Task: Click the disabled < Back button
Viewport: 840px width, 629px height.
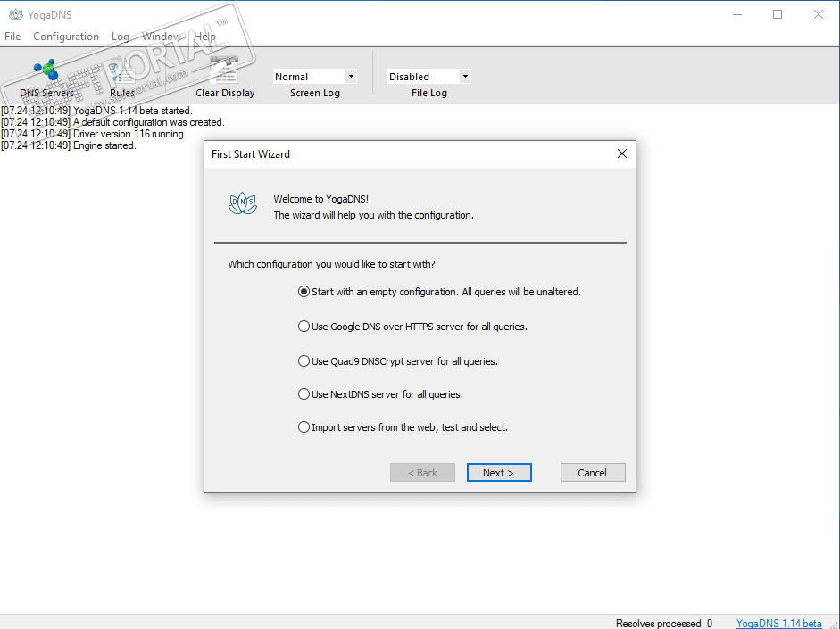Action: 422,473
